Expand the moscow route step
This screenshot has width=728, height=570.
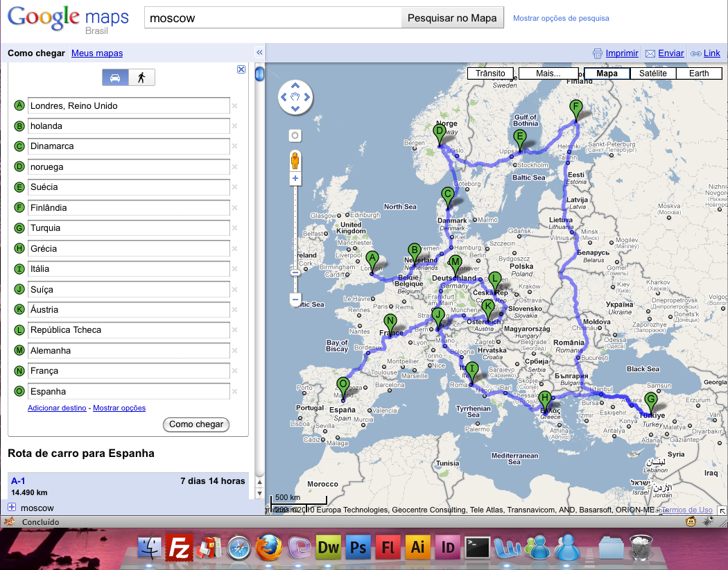(12, 508)
